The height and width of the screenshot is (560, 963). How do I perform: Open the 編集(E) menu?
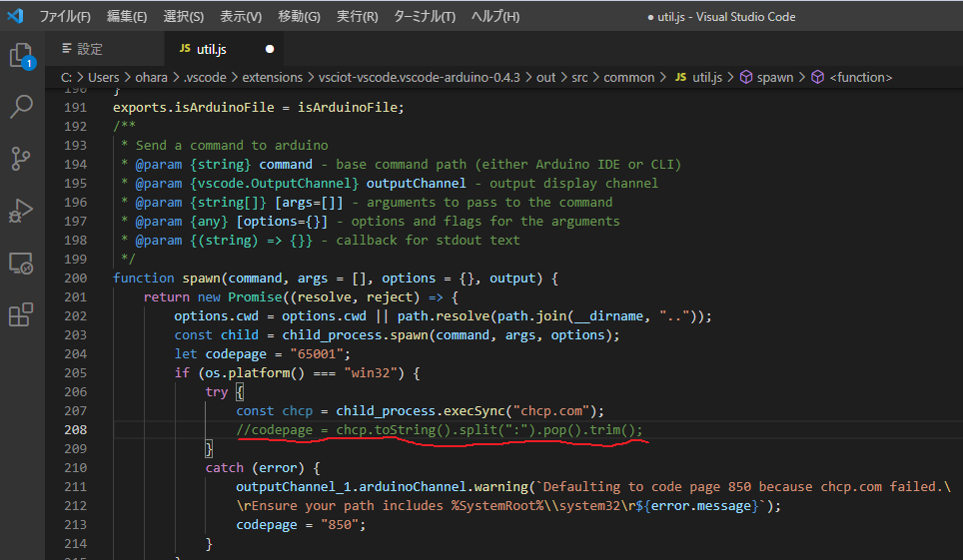pyautogui.click(x=127, y=17)
